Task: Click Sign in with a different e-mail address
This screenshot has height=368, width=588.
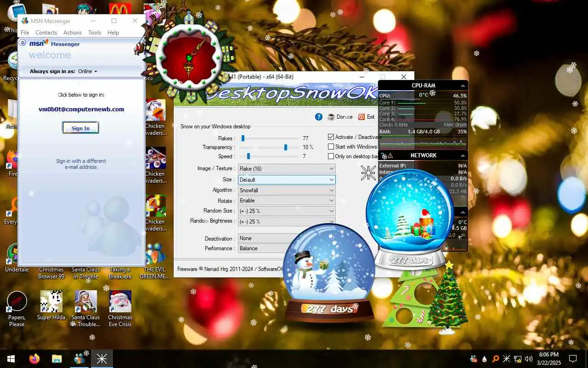Action: tap(81, 164)
